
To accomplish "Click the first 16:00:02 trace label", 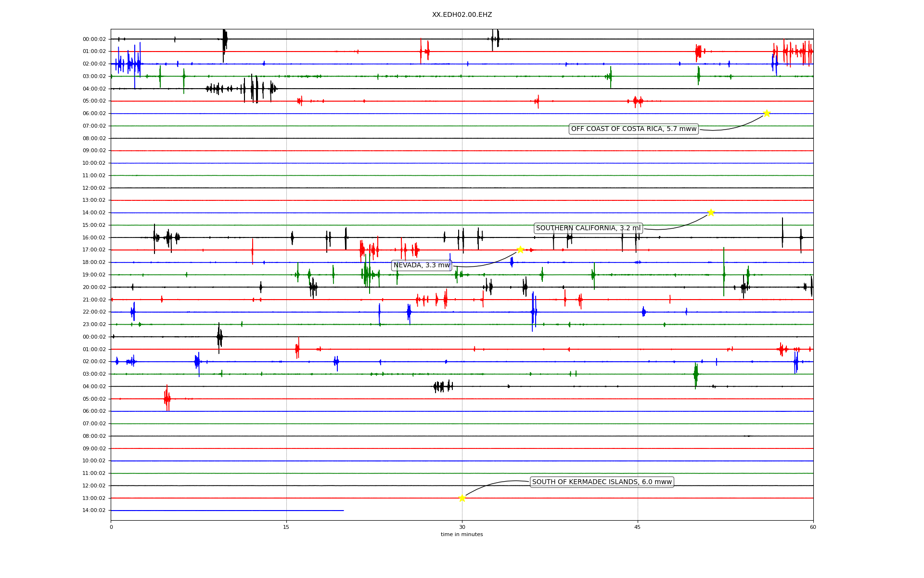I will [x=94, y=237].
